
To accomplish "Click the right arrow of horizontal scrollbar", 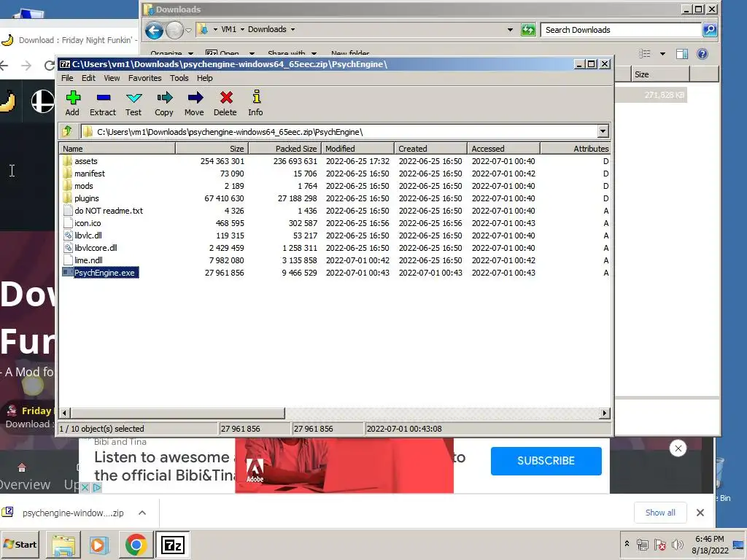I will [605, 413].
